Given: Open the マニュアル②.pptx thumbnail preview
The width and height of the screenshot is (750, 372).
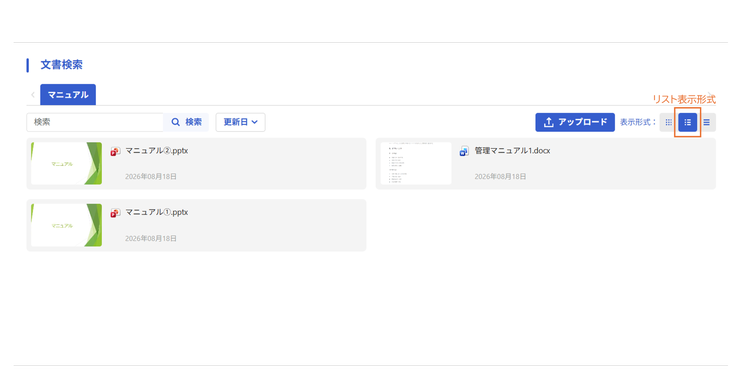Looking at the screenshot, I should click(x=66, y=164).
